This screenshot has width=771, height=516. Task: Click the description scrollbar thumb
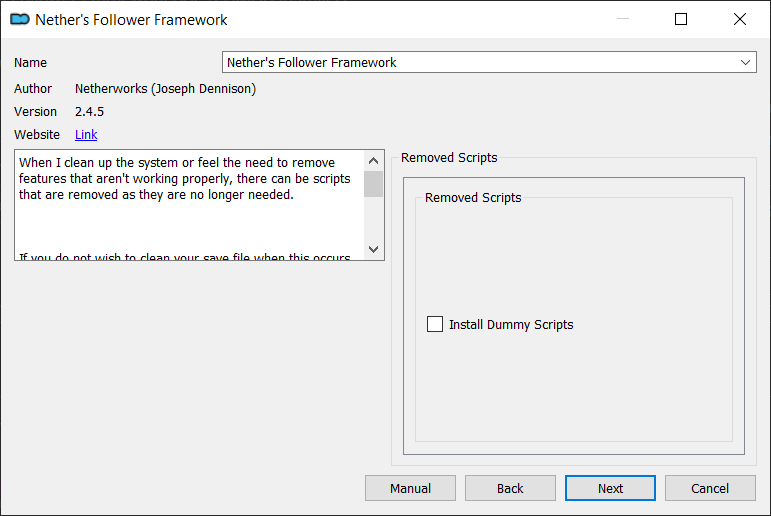(374, 184)
